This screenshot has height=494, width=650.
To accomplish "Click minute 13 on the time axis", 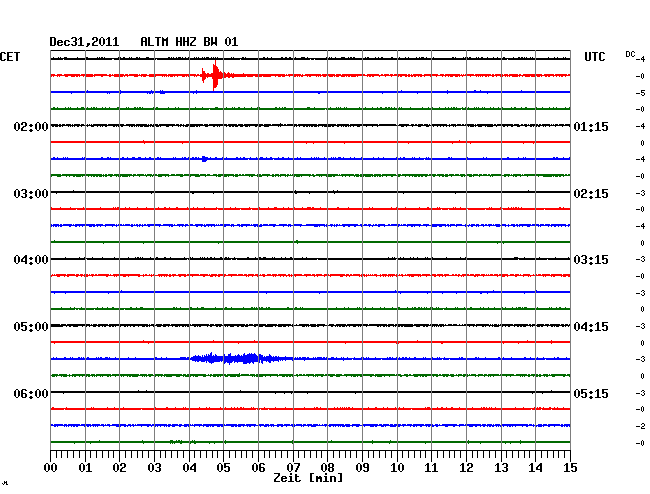I will pyautogui.click(x=501, y=467).
